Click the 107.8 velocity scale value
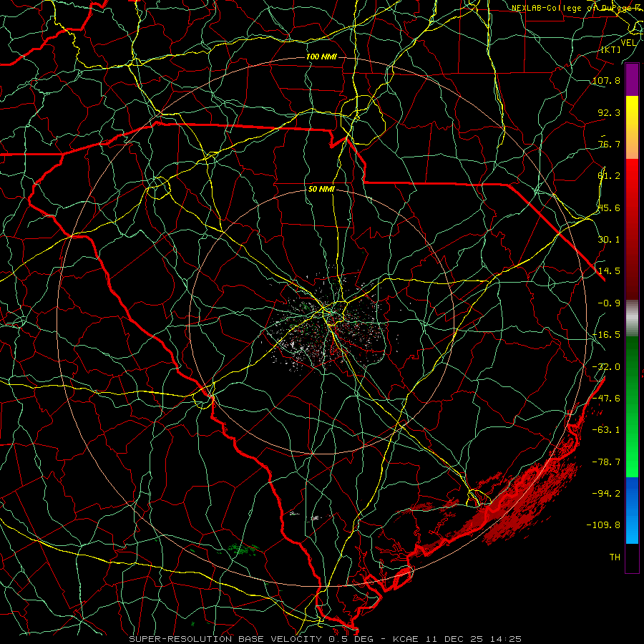This screenshot has height=644, width=644. click(607, 80)
